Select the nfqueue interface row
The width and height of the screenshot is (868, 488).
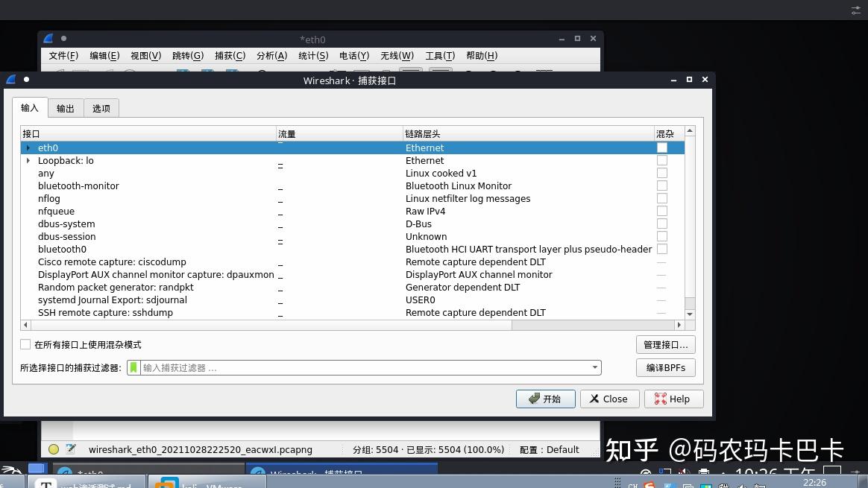[352, 212]
